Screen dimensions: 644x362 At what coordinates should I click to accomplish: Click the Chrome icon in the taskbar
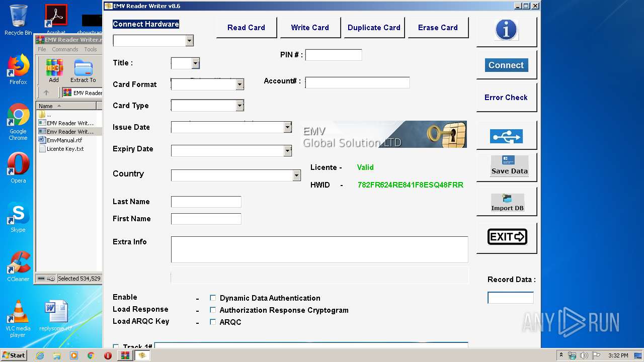[91, 355]
